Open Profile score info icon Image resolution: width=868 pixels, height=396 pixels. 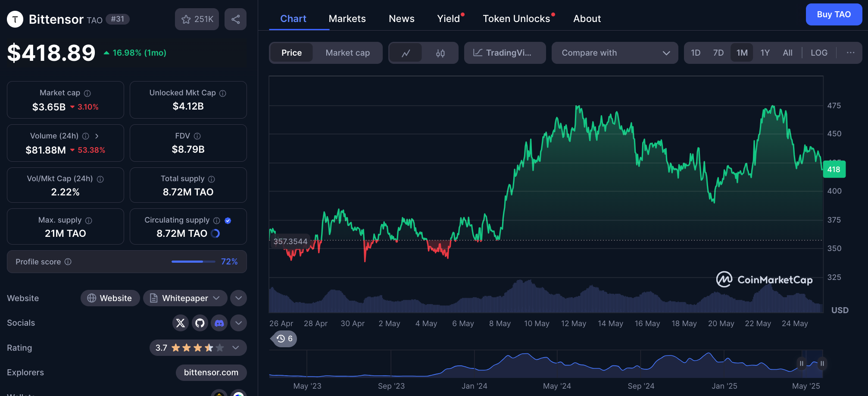(68, 262)
